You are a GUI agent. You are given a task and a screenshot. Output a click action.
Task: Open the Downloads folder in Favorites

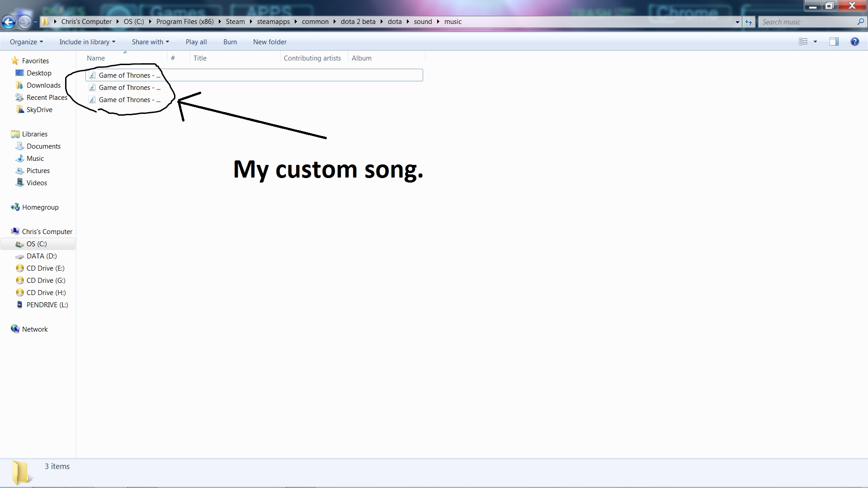click(43, 85)
